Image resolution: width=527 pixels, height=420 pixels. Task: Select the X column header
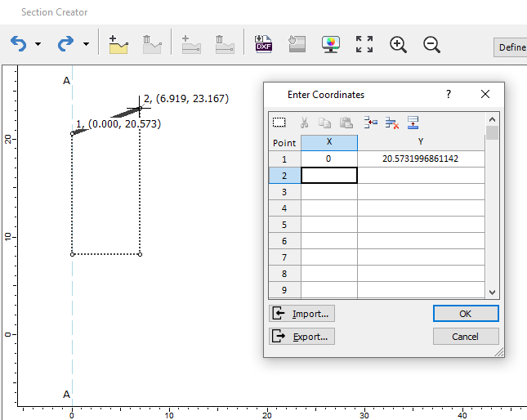329,142
